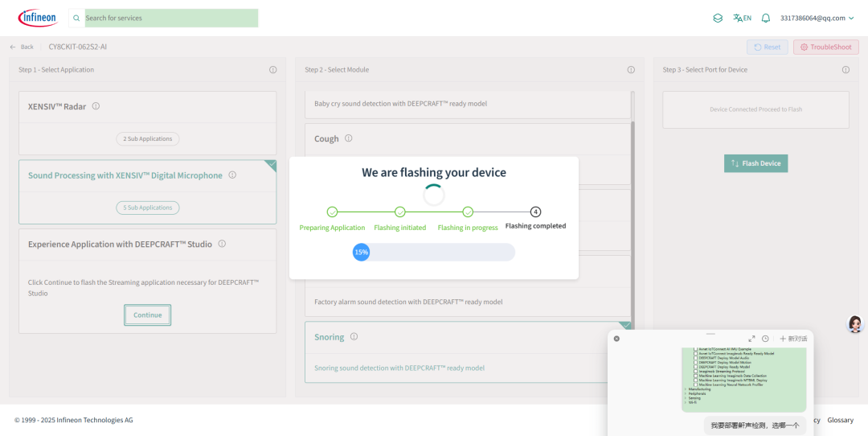Click step 4 Flashing completed circle

[535, 212]
